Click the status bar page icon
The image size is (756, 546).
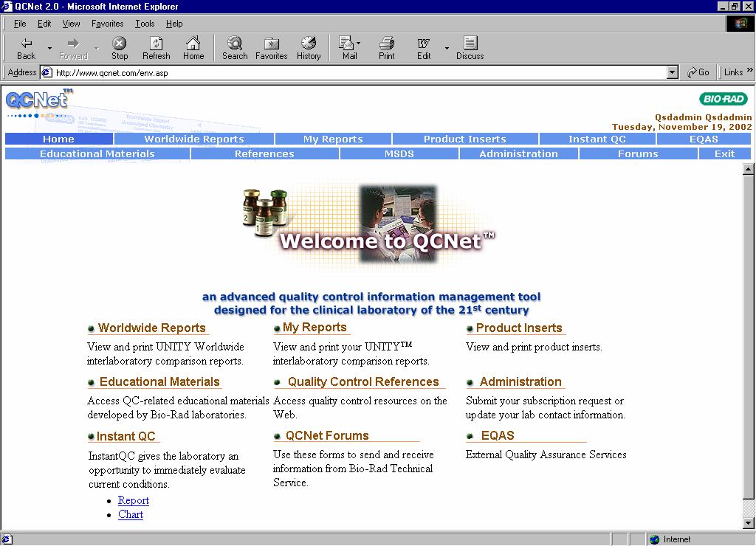7,539
